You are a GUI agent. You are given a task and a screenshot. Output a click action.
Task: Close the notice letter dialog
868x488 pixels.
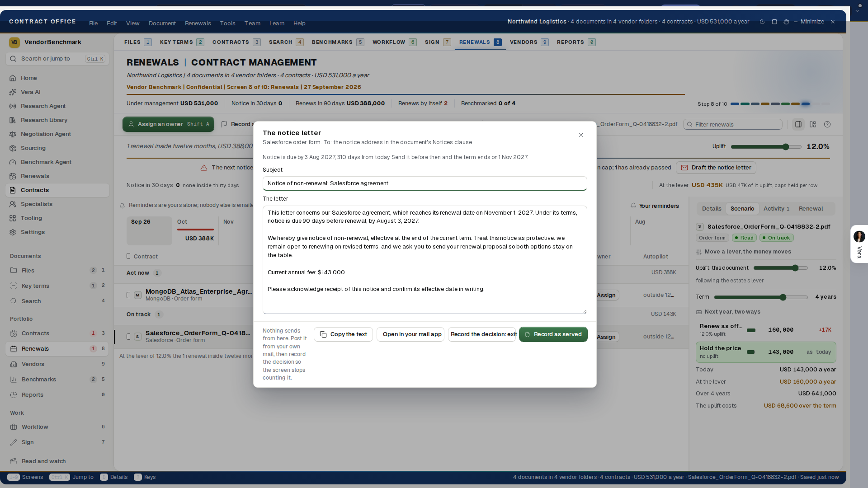pos(581,135)
